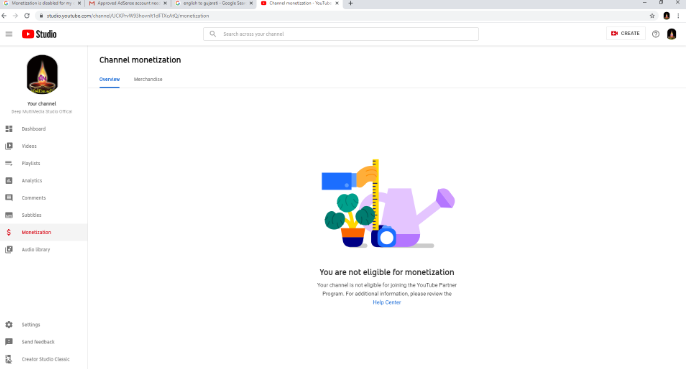The image size is (689, 369).
Task: Click the Creator Studio Classic icon
Action: (9, 359)
